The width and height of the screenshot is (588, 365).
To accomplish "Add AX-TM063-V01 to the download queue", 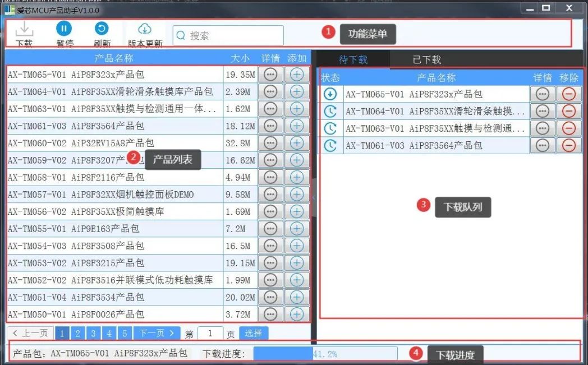I will tap(297, 109).
